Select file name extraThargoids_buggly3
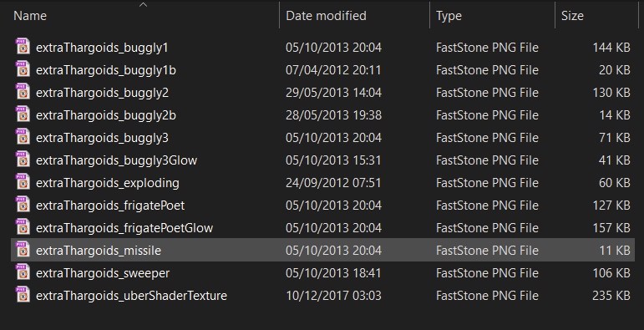The width and height of the screenshot is (644, 330). [x=102, y=138]
